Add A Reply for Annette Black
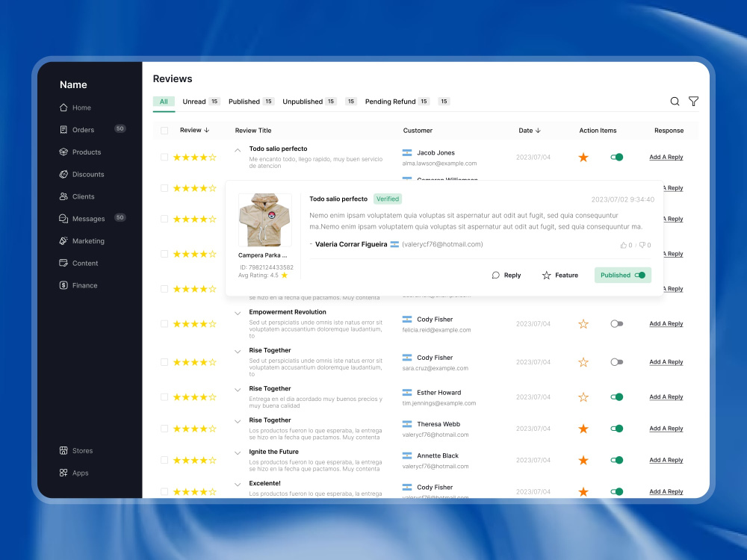This screenshot has height=560, width=747. 666,460
